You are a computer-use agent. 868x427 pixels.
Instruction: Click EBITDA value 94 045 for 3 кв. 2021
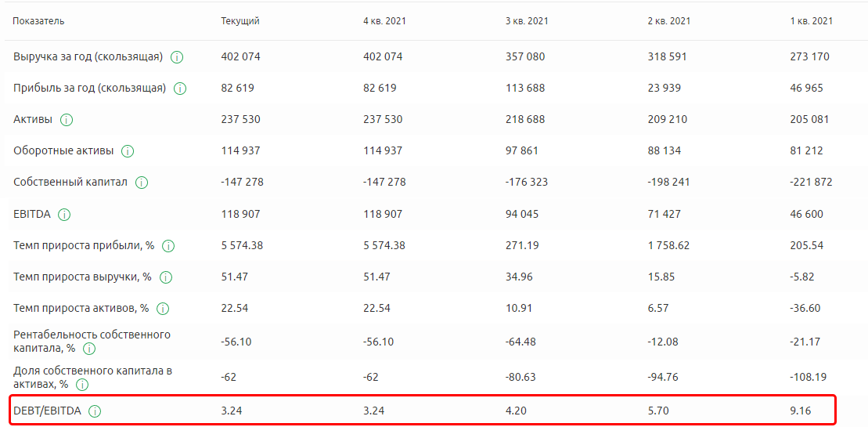click(525, 214)
